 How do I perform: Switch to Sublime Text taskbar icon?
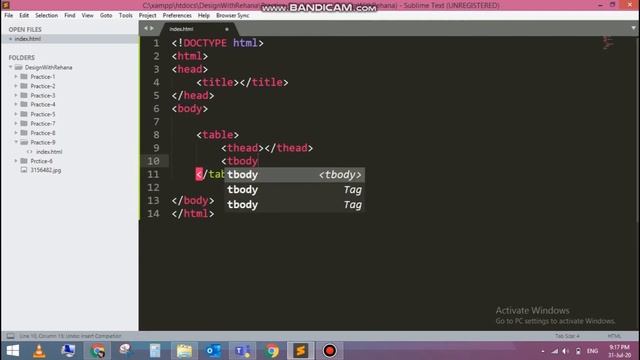(x=300, y=351)
